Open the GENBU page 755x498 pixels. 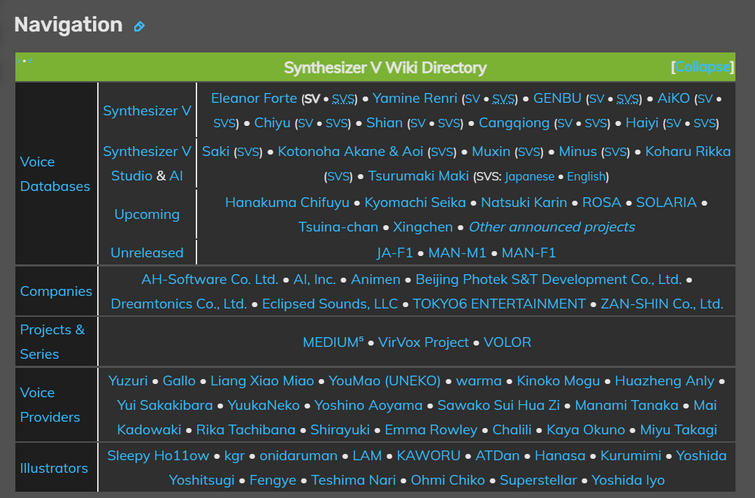pyautogui.click(x=557, y=98)
